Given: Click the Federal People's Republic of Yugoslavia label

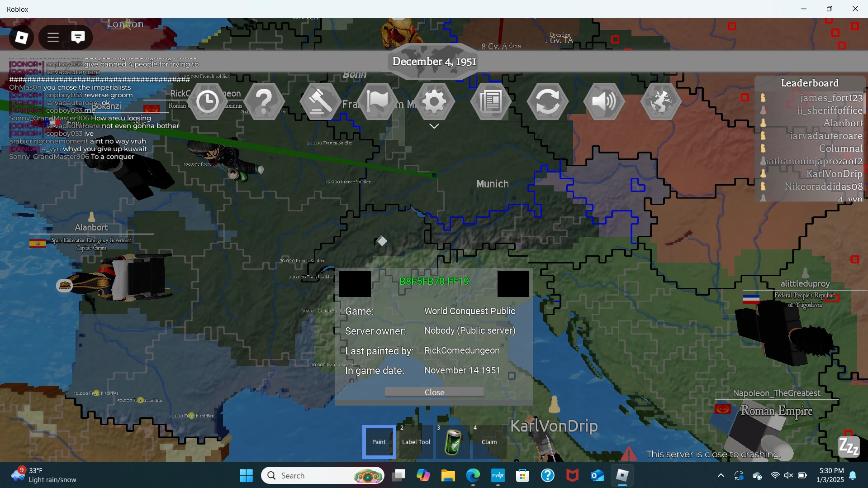Looking at the screenshot, I should [805, 300].
